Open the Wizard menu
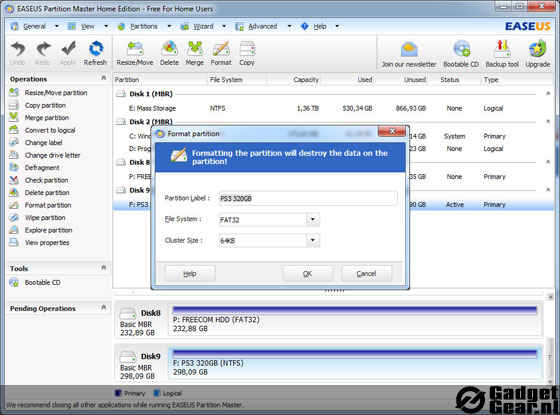The image size is (560, 415). pos(203,26)
